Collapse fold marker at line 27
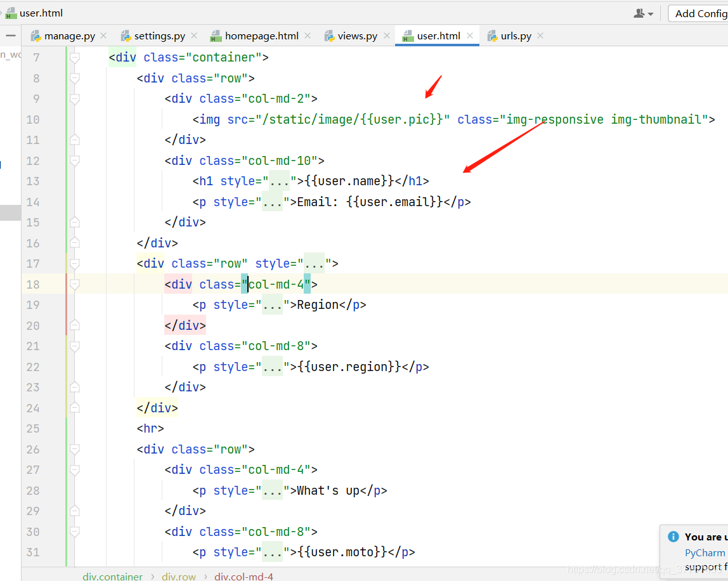The width and height of the screenshot is (728, 581). coord(74,470)
